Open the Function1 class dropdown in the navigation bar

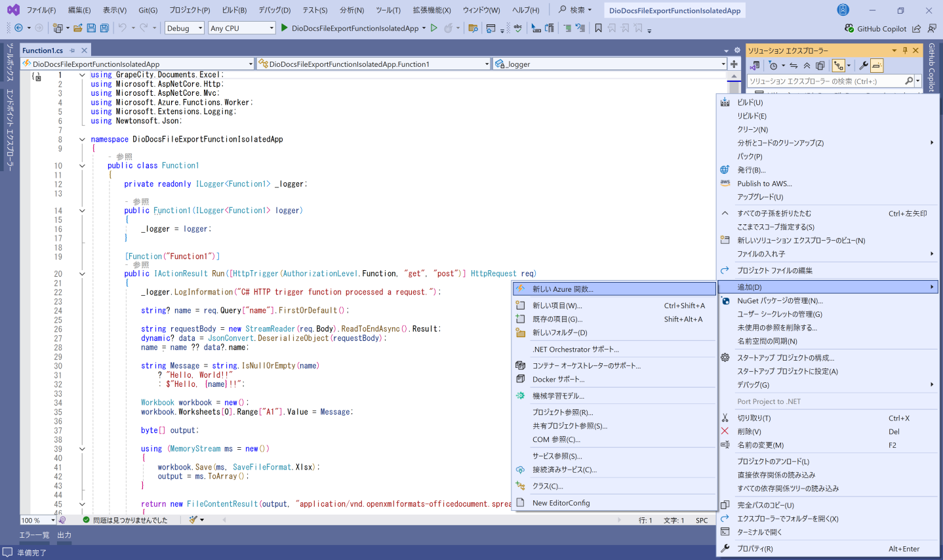(x=373, y=64)
